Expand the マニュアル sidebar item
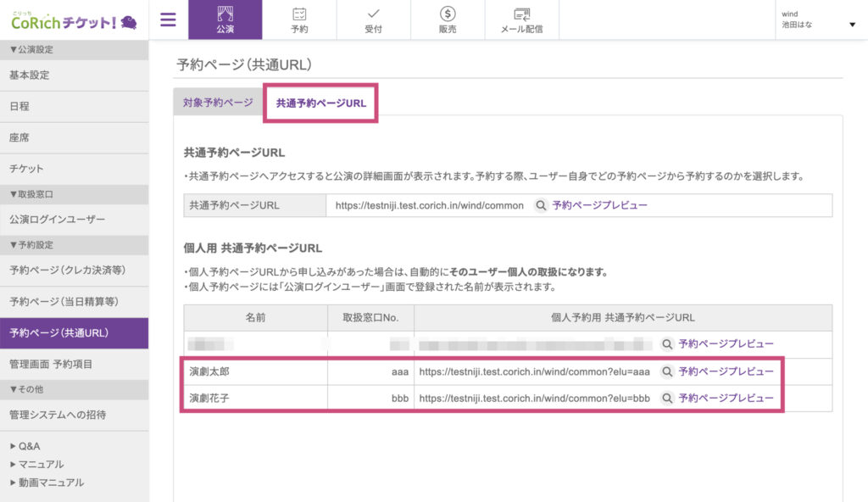This screenshot has height=502, width=868. (36, 464)
